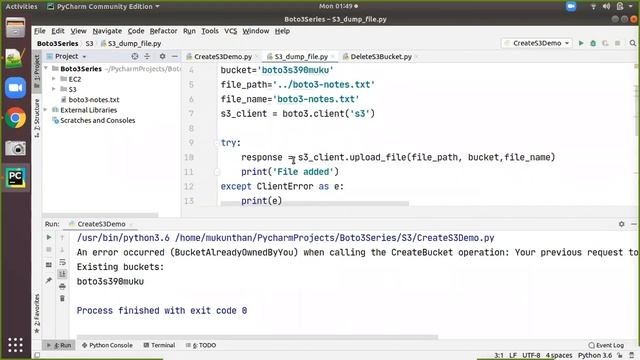
Task: Toggle 1: Project side tool button
Action: coord(37,71)
